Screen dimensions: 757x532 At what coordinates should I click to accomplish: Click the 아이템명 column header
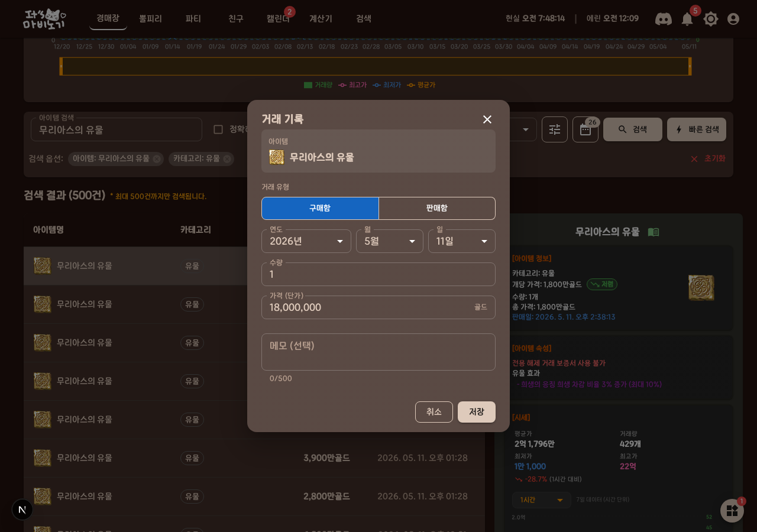tap(48, 230)
